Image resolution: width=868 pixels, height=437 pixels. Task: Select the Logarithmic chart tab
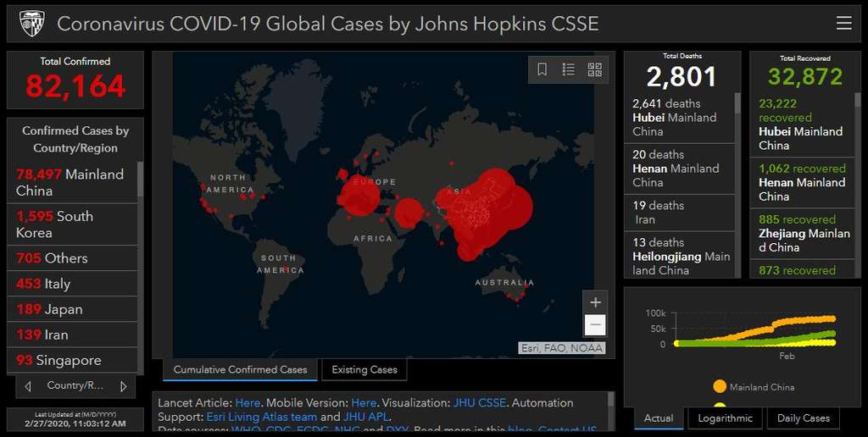pyautogui.click(x=726, y=418)
